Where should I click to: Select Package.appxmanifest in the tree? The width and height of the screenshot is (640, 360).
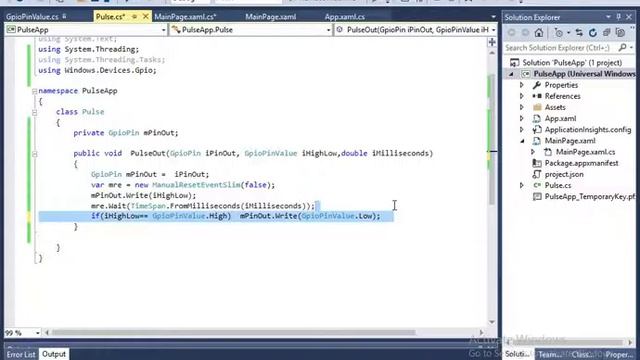[581, 163]
